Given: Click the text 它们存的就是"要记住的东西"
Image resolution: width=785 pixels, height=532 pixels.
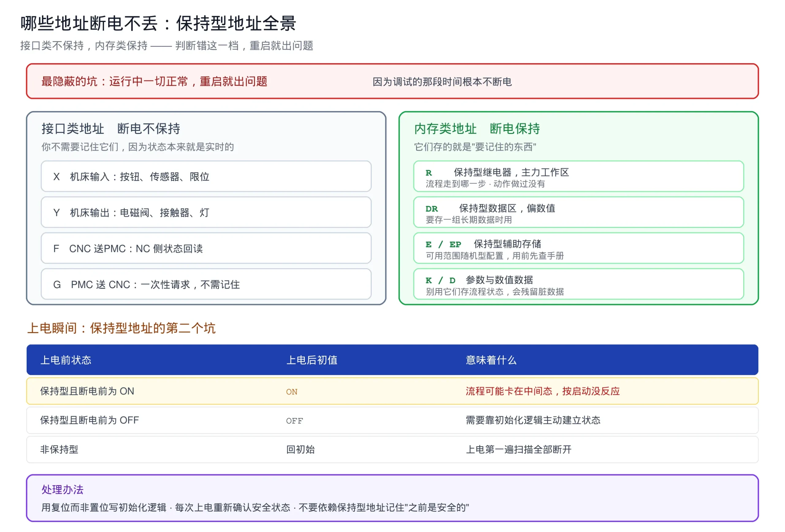Looking at the screenshot, I should [475, 147].
